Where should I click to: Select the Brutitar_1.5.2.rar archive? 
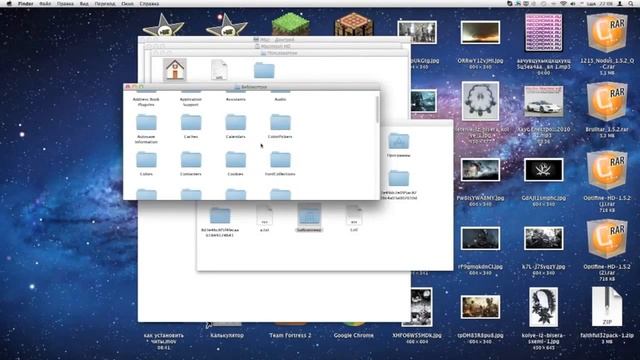[x=607, y=101]
